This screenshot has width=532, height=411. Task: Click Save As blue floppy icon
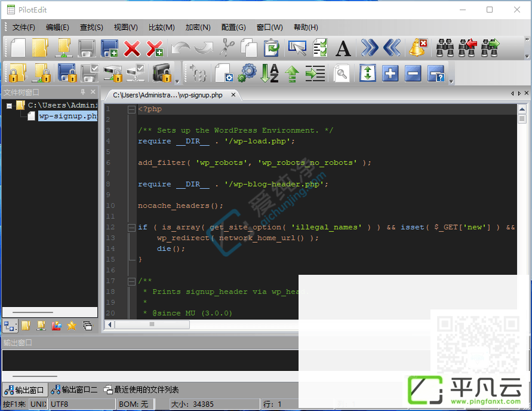click(109, 48)
